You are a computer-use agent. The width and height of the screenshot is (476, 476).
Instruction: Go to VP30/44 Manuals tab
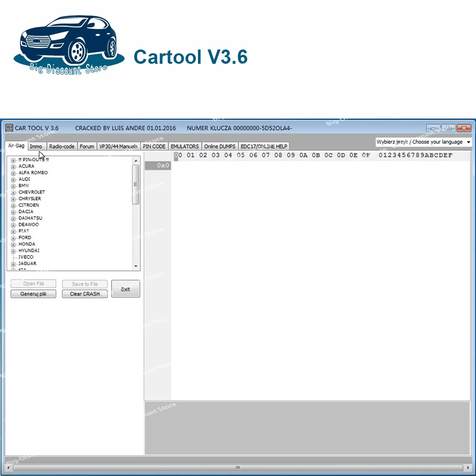(119, 147)
